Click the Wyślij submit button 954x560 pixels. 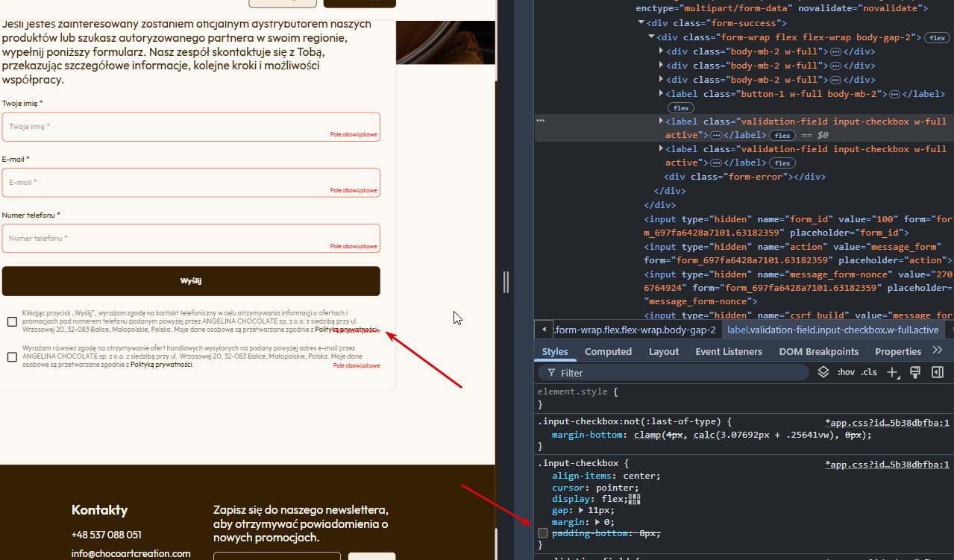pyautogui.click(x=191, y=281)
